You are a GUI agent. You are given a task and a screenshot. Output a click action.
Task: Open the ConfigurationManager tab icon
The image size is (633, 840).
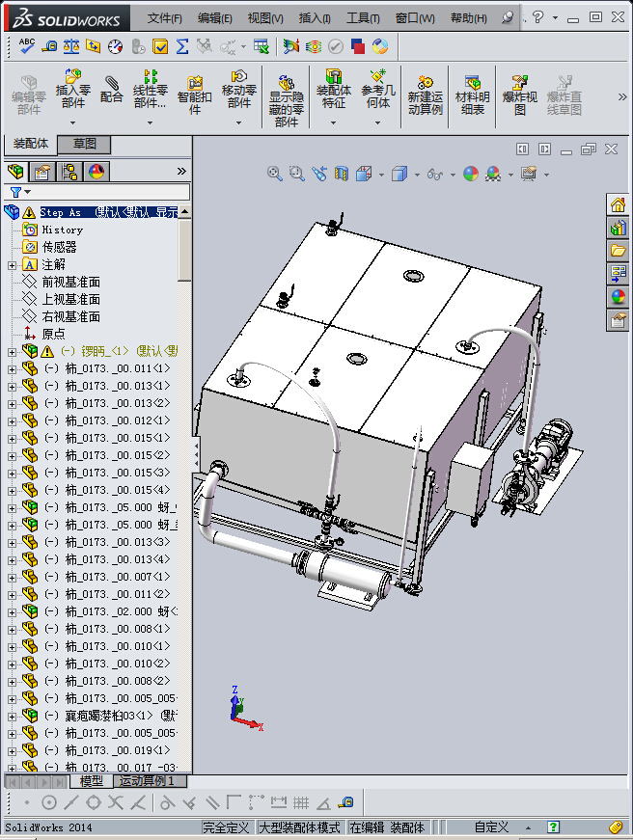click(69, 172)
